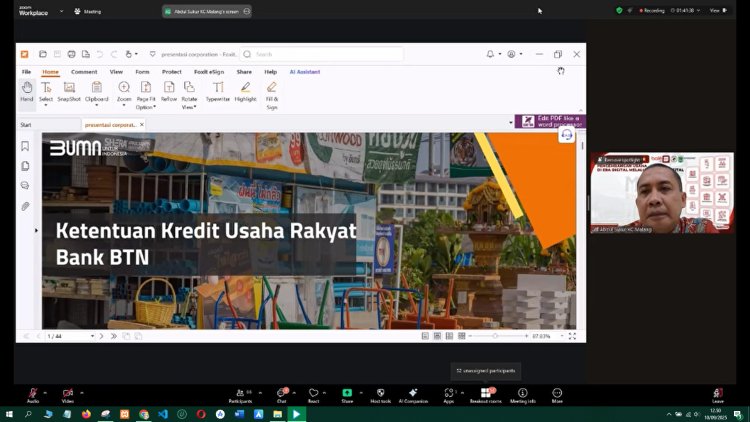Toggle the Reflow view mode
Image resolution: width=750 pixels, height=422 pixels.
click(x=169, y=90)
